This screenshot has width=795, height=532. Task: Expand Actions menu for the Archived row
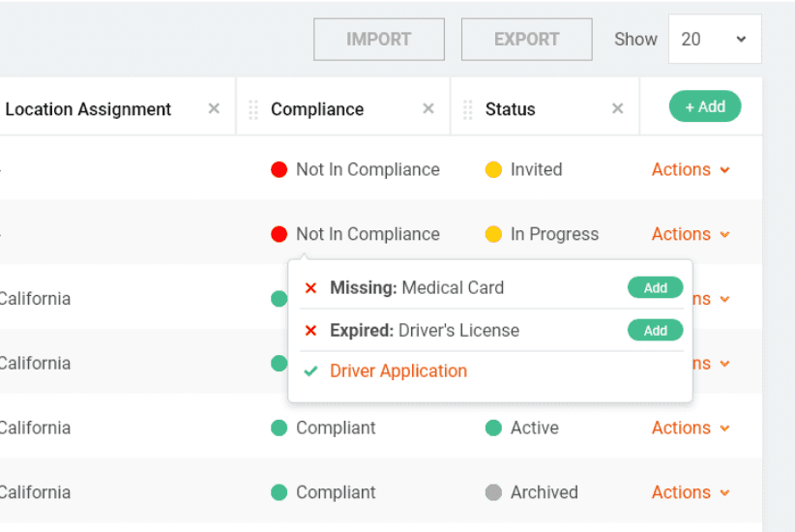coord(690,492)
